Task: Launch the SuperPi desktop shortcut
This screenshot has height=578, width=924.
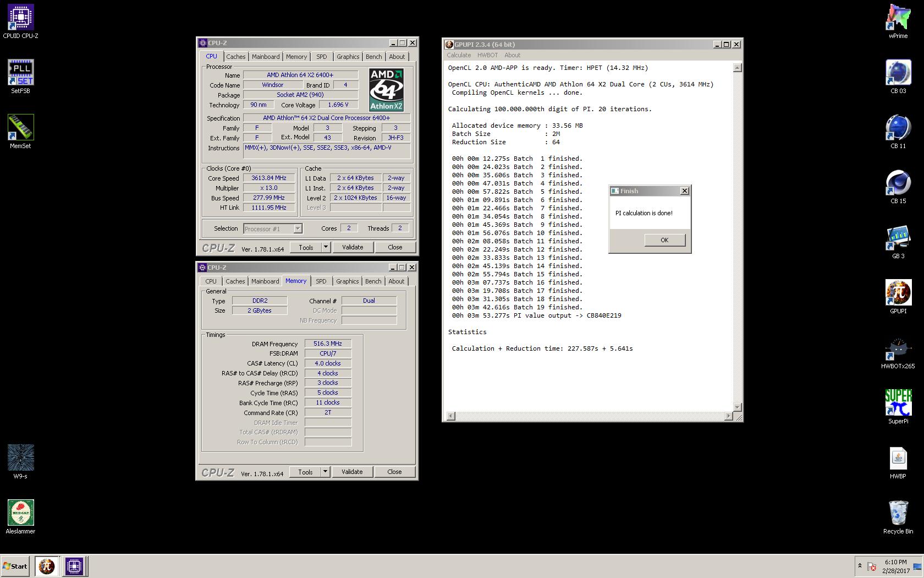Action: [898, 407]
